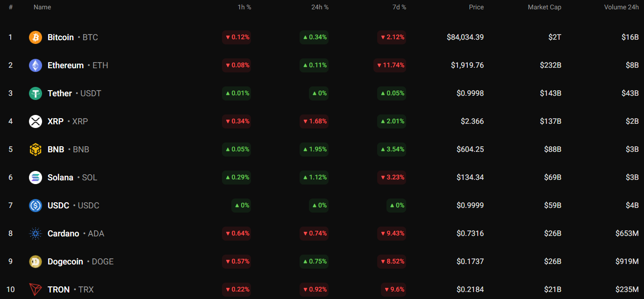Image resolution: width=644 pixels, height=299 pixels.
Task: Sort table by Name column header
Action: coord(42,7)
